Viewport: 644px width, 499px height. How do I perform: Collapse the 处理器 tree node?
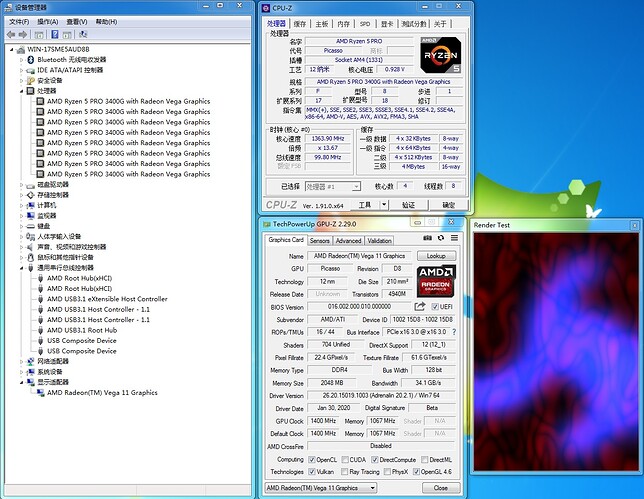[x=21, y=91]
